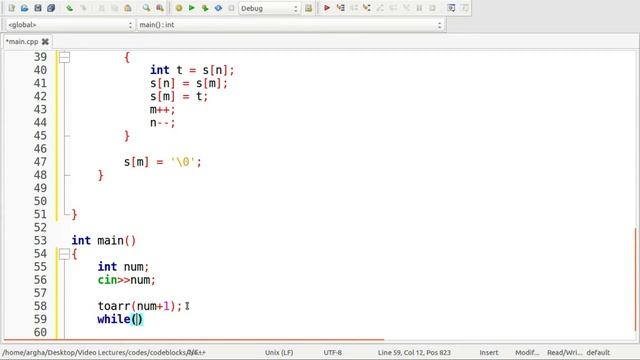Click the Step into debug icon
640x360 pixels.
[367, 8]
